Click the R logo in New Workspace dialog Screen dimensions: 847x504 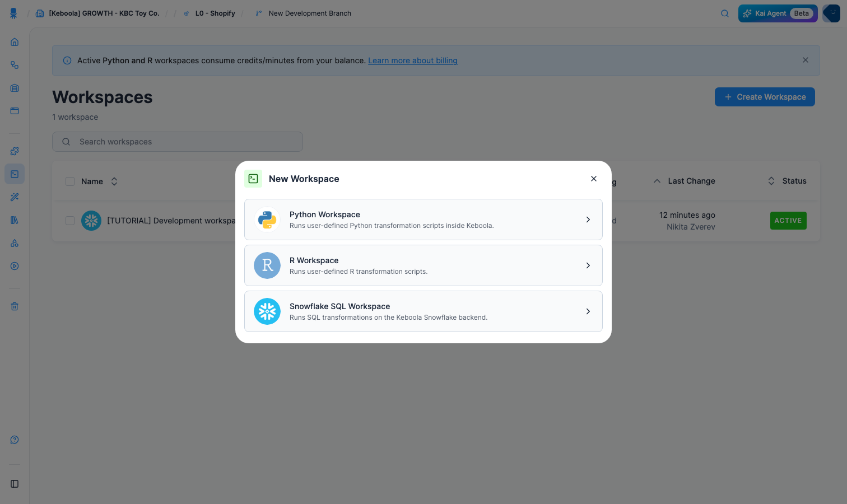[267, 265]
